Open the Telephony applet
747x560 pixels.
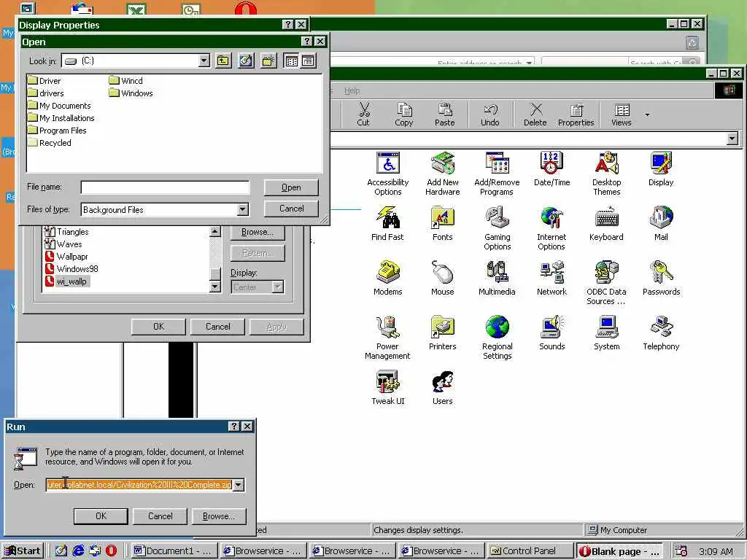(661, 333)
